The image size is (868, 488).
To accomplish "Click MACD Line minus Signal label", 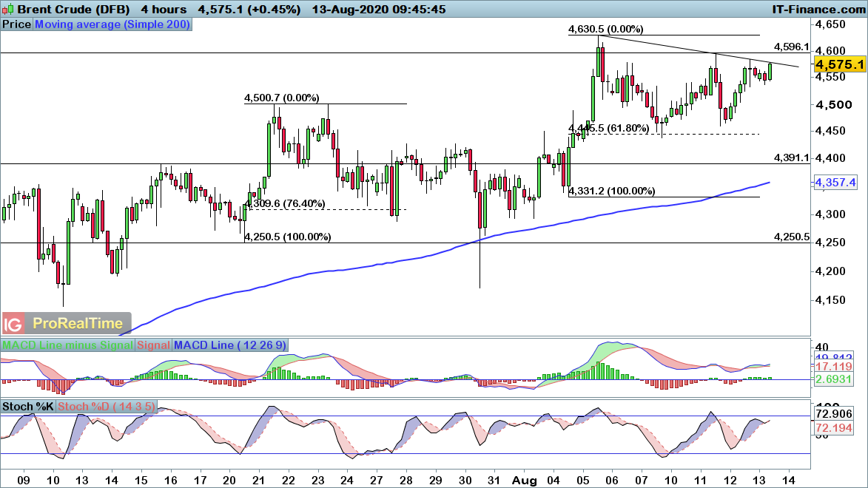I will [x=68, y=345].
